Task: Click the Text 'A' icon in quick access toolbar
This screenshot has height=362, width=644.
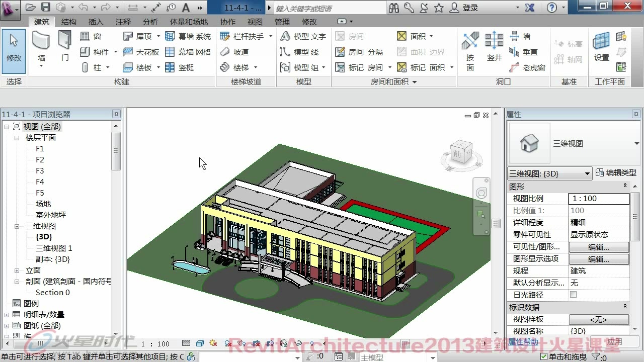Action: (186, 8)
